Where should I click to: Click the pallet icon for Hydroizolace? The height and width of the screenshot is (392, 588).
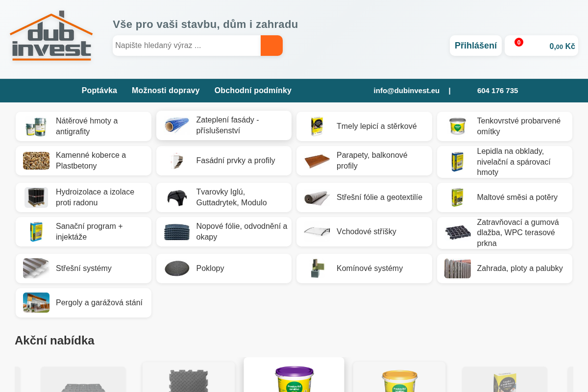[x=36, y=197]
